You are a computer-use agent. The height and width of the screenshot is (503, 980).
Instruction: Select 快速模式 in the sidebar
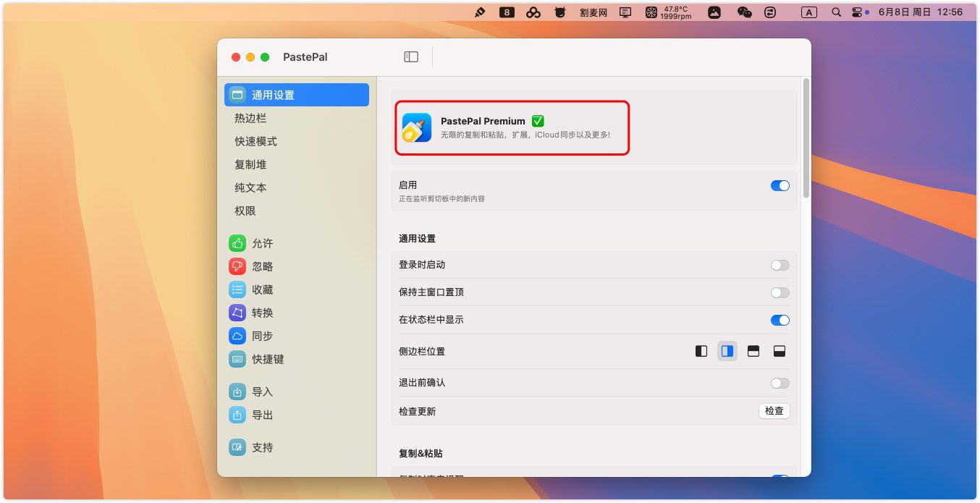click(x=255, y=142)
